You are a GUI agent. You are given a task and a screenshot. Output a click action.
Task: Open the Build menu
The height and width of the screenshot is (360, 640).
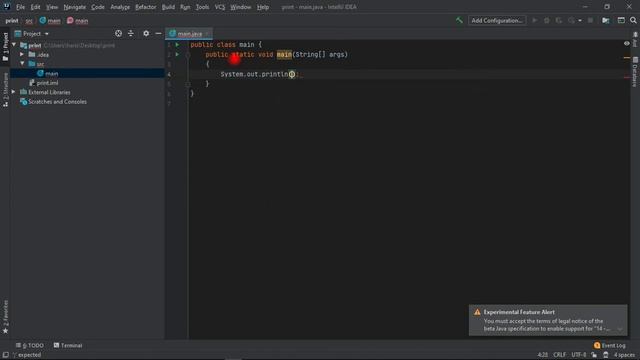(168, 7)
